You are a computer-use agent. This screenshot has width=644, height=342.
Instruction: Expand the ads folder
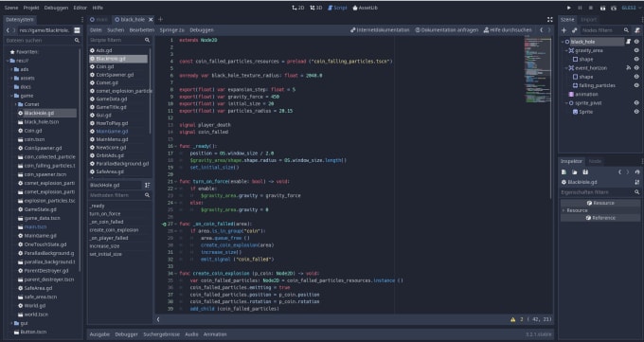pyautogui.click(x=11, y=69)
